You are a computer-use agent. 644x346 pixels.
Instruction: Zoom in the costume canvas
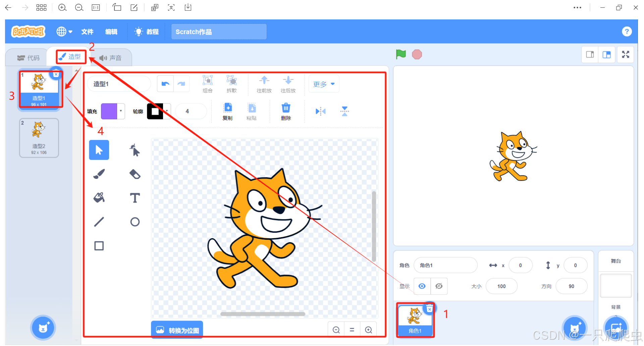click(x=368, y=330)
